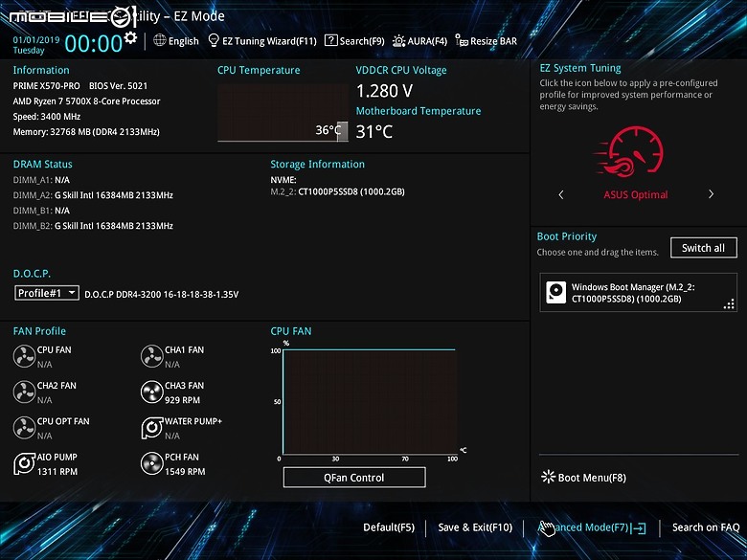This screenshot has height=560, width=747.
Task: Click the CHA2 FAN icon
Action: pos(24,392)
